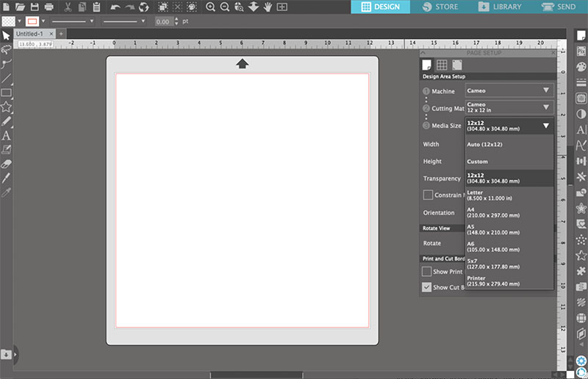Choose Custom media size
This screenshot has width=588, height=379.
pyautogui.click(x=509, y=162)
